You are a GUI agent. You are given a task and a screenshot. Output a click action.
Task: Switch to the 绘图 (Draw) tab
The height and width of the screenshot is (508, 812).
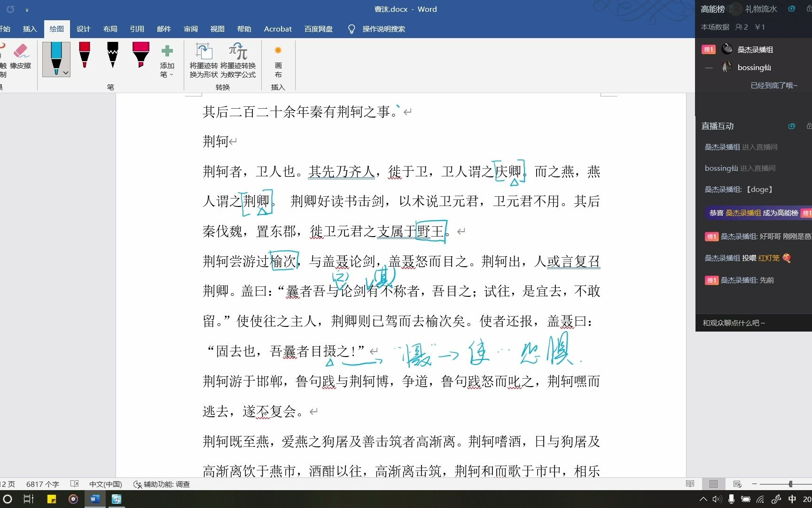click(x=57, y=29)
